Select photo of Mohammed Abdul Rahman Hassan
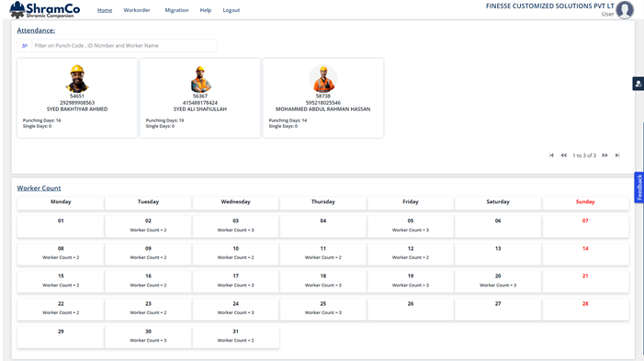This screenshot has width=644, height=361. coord(323,78)
